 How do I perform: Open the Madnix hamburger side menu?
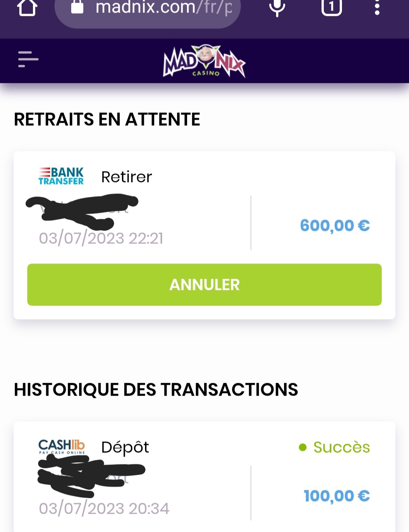28,59
